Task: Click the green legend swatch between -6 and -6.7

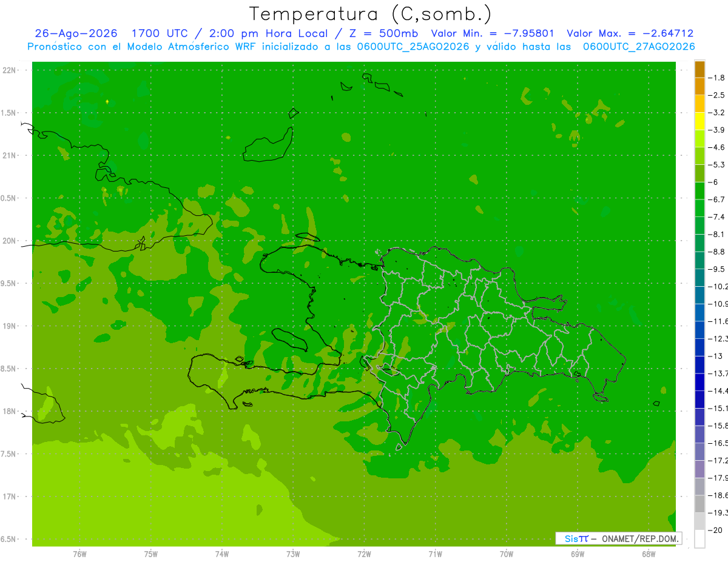Action: point(699,191)
